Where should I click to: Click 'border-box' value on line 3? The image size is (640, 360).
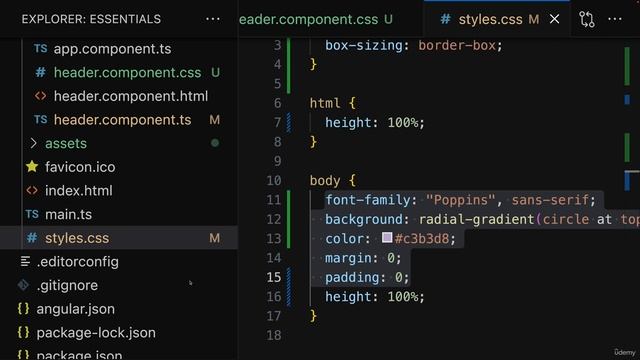tap(457, 45)
